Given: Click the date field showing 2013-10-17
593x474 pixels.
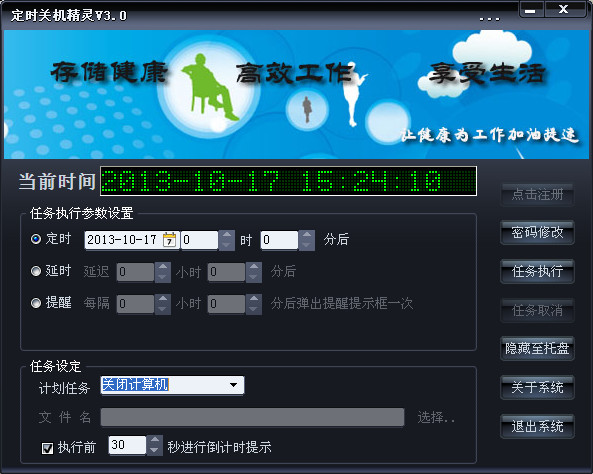Looking at the screenshot, I should (x=132, y=240).
